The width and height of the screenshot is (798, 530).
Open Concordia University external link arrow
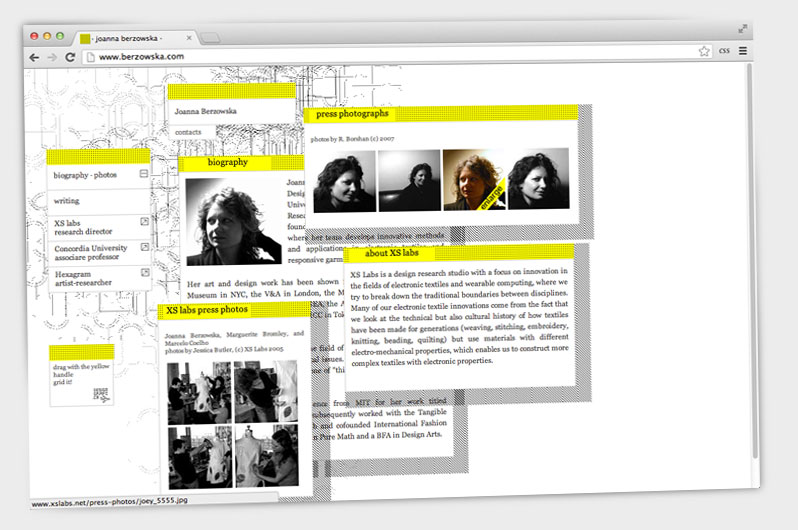(x=144, y=246)
